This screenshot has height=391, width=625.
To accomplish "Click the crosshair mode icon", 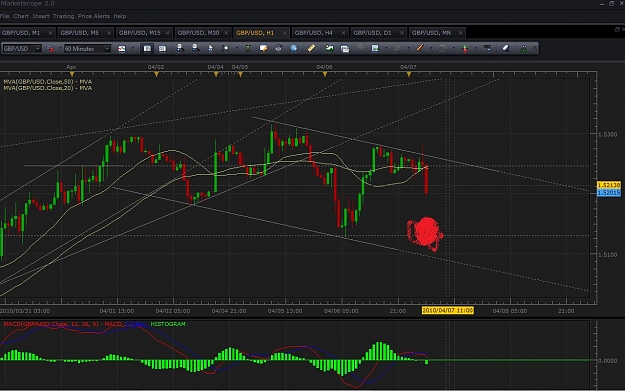I will (225, 48).
